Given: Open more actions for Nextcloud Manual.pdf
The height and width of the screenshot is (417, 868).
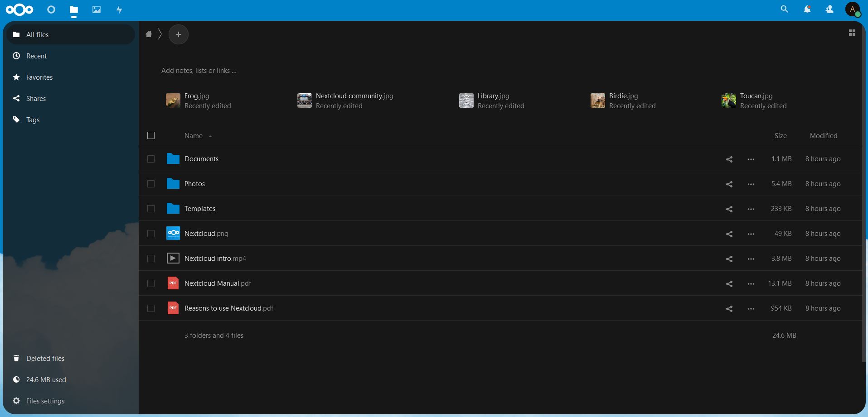Looking at the screenshot, I should (751, 284).
